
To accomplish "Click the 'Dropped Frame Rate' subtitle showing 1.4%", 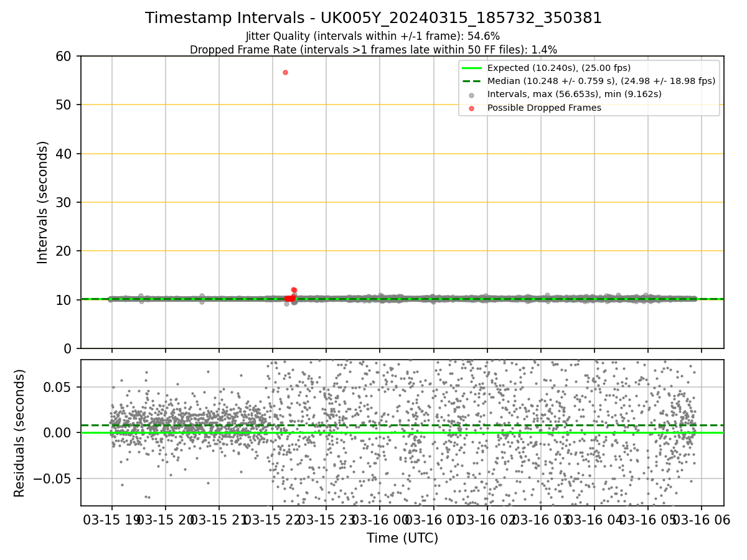I will [374, 50].
